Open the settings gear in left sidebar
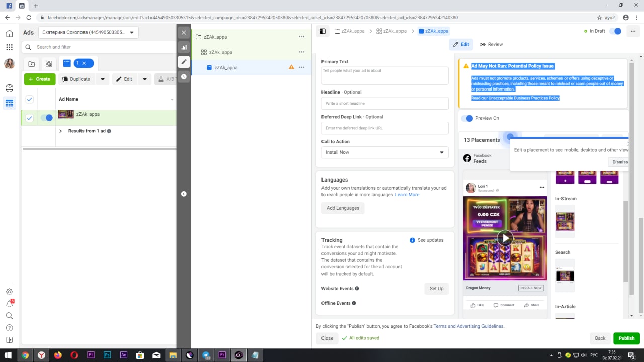 point(9,291)
